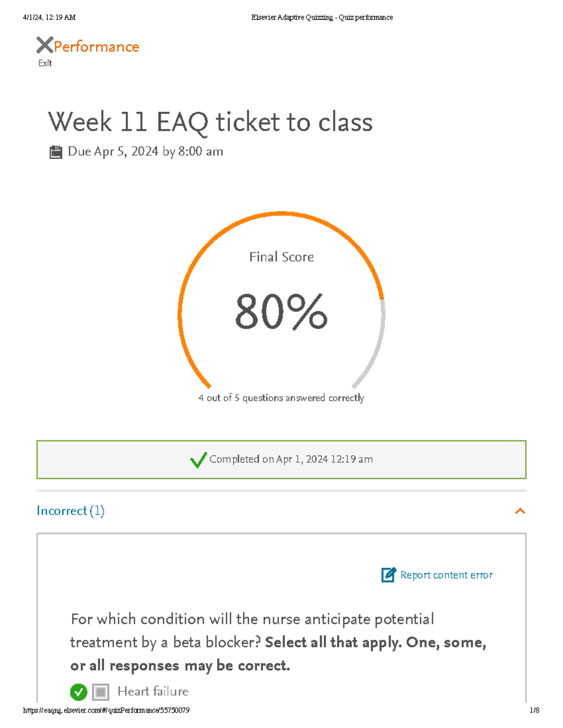This screenshot has height=728, width=563.
Task: Click the calendar icon beside the due date
Action: tap(56, 150)
